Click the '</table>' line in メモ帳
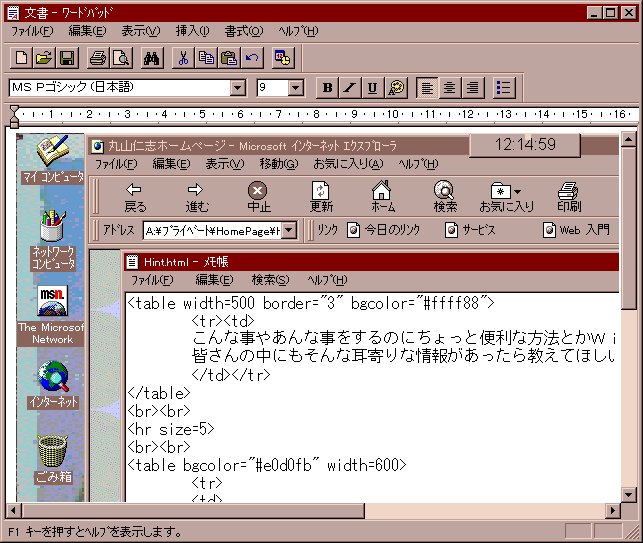 159,393
